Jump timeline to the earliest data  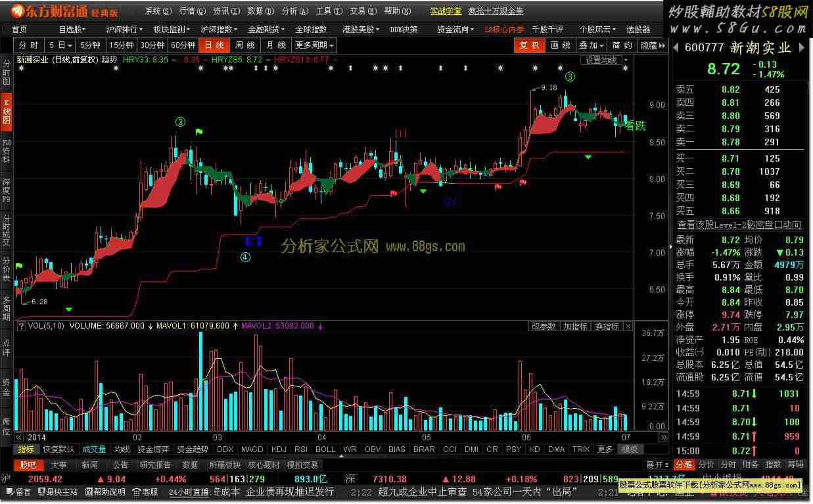[x=18, y=437]
